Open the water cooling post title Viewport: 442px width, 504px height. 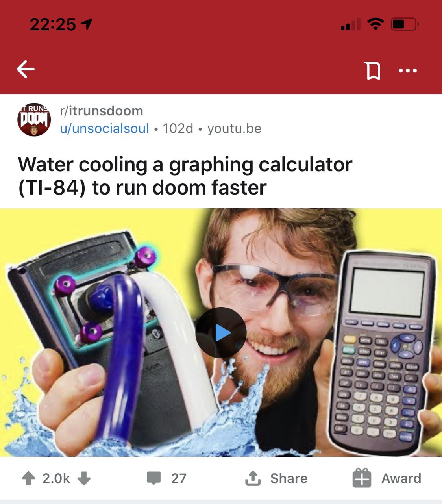185,176
